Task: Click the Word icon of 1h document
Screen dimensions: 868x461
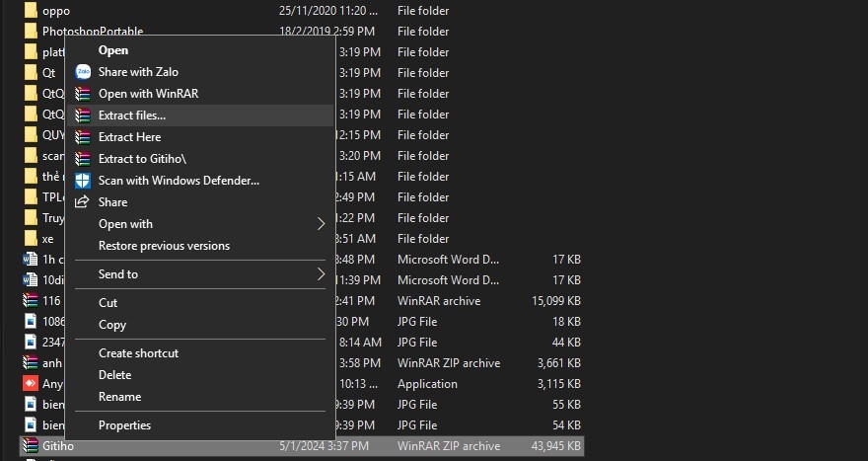Action: click(x=30, y=260)
